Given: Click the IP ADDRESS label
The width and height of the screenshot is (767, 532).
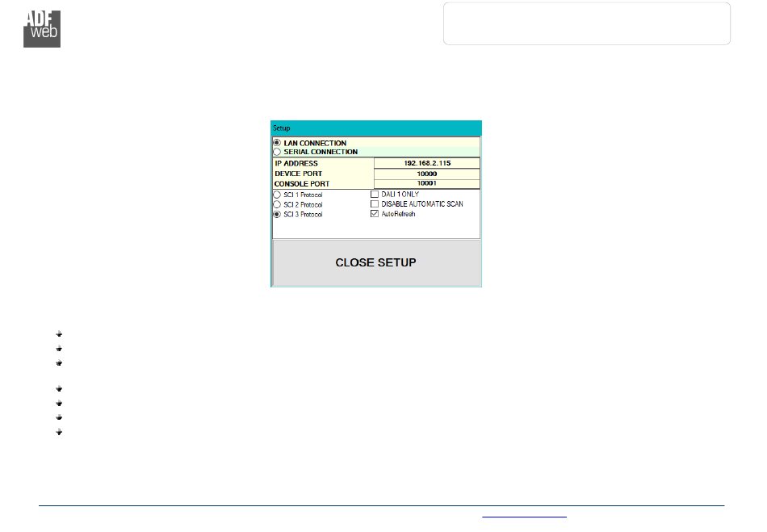Looking at the screenshot, I should point(296,163).
